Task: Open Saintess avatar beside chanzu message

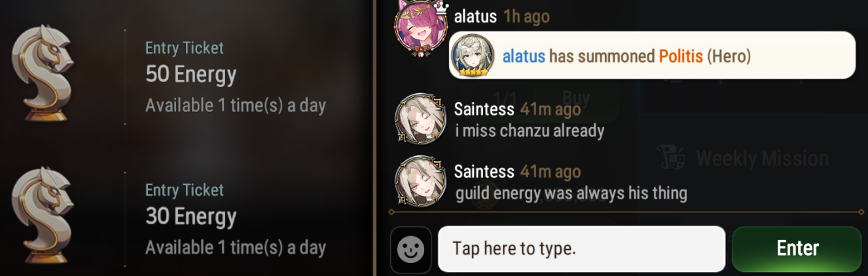Action: click(x=421, y=120)
